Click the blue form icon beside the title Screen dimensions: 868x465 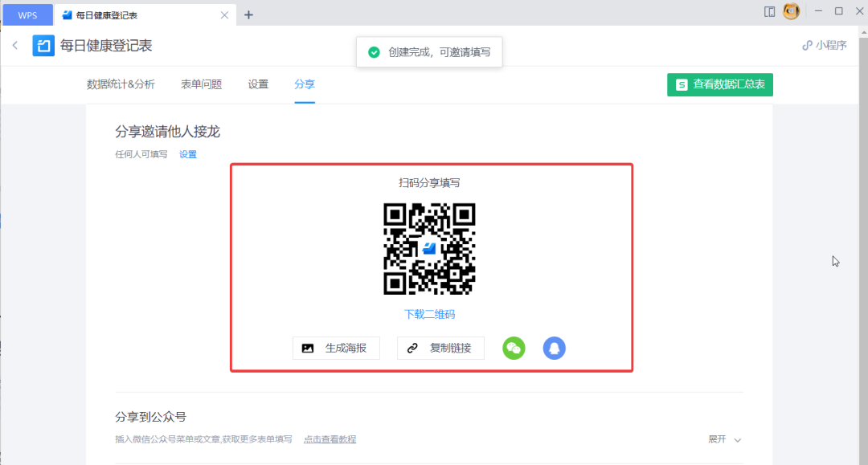coord(43,45)
